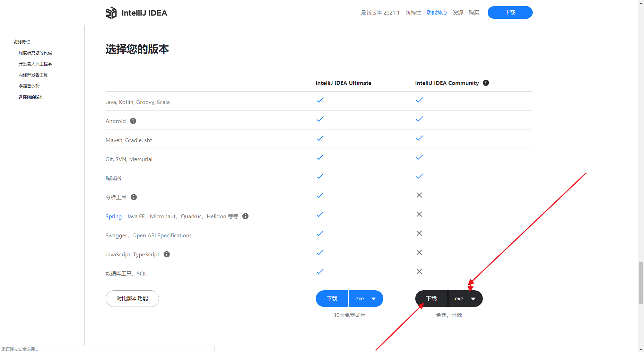The image size is (644, 353).
Task: Click the 正在建立安全连接 status text
Action: click(20, 349)
